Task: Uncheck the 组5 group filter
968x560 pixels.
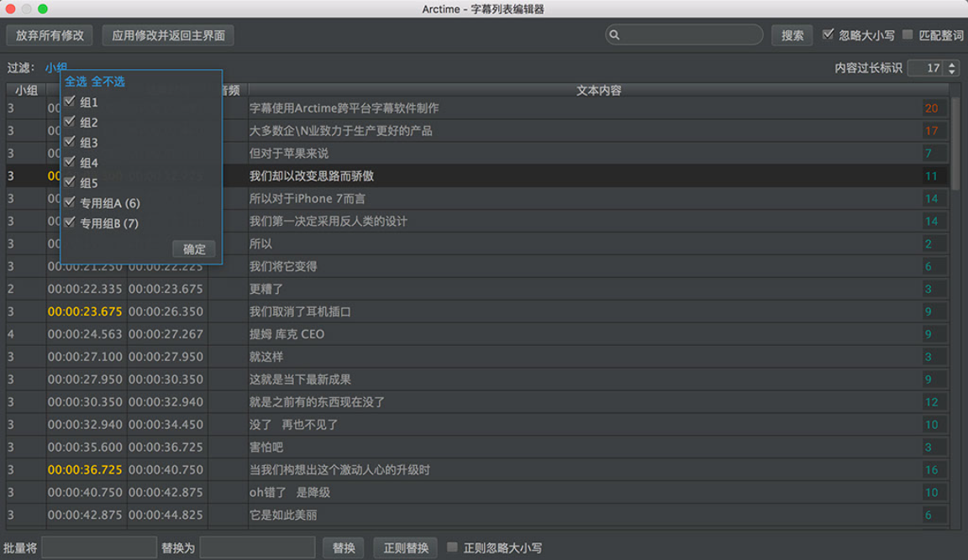Action: click(70, 182)
